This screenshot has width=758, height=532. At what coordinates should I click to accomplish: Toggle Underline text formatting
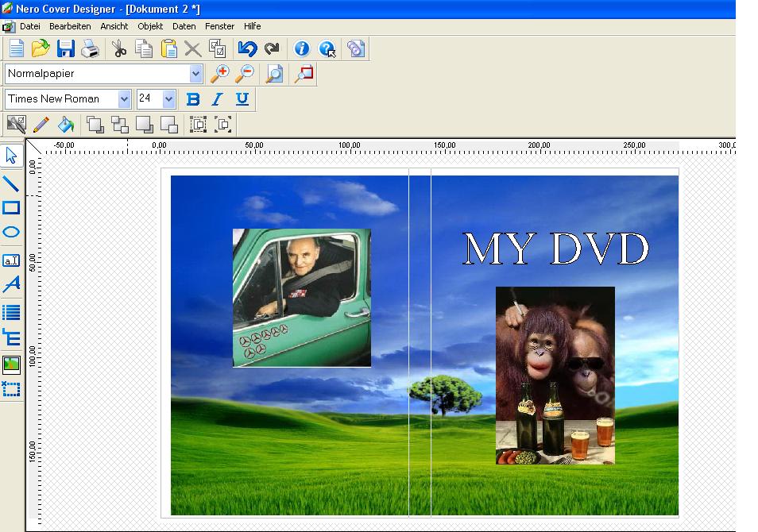tap(242, 99)
